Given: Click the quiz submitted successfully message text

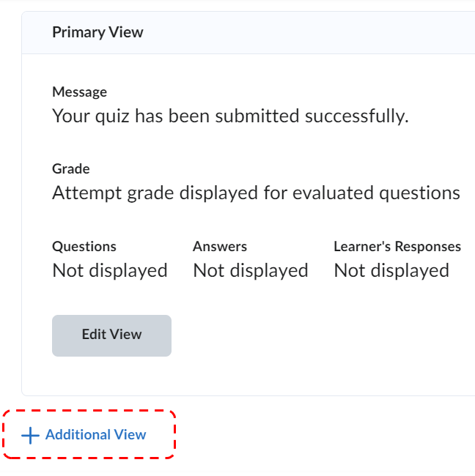Looking at the screenshot, I should coord(229,116).
